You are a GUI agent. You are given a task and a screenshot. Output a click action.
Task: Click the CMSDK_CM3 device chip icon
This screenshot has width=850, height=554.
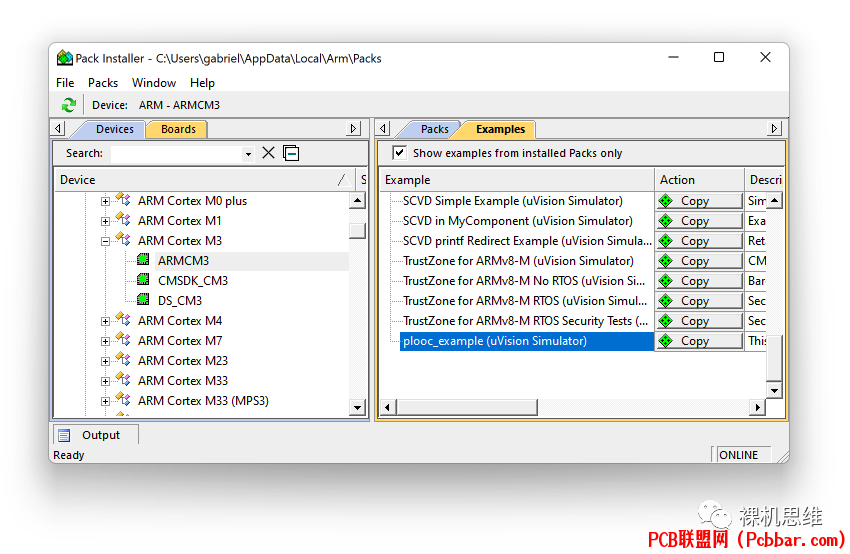coord(143,280)
